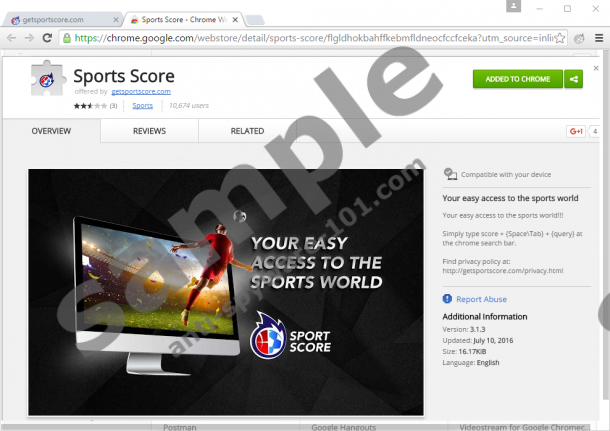Click the Report Abuse link
This screenshot has height=431, width=610.
click(481, 299)
